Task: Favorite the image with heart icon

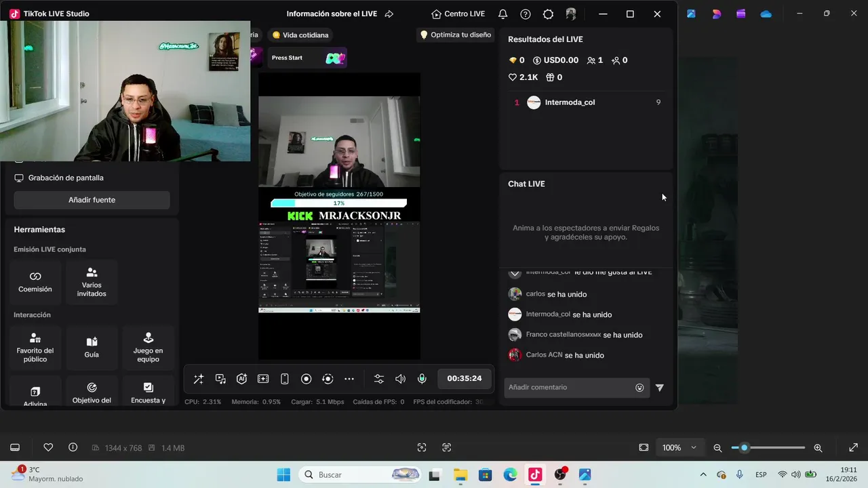Action: pyautogui.click(x=48, y=447)
